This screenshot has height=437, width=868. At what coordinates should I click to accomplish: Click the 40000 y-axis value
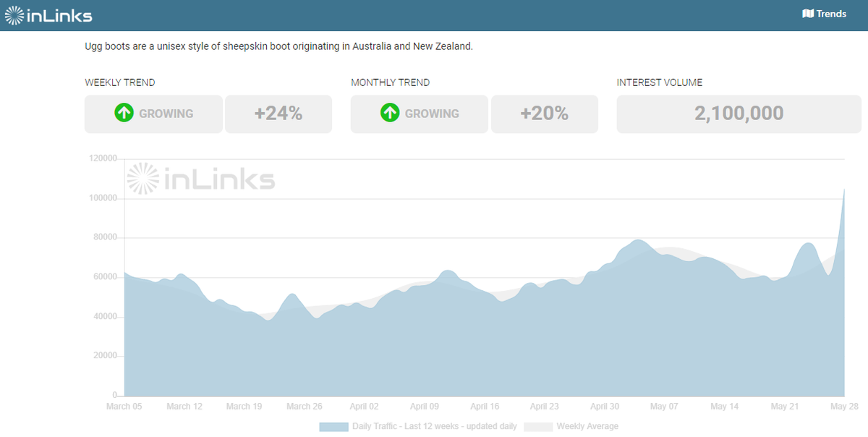(x=106, y=317)
